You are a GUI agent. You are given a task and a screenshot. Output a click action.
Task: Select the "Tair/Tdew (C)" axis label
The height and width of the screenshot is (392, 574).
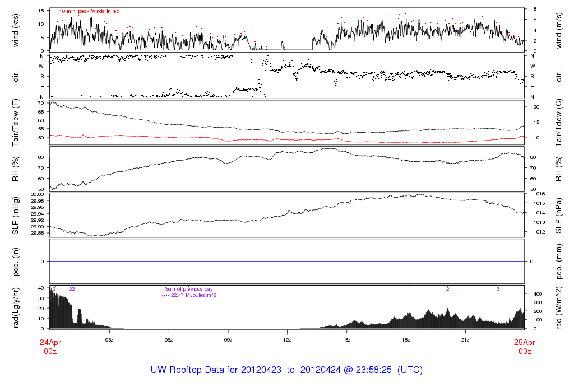(559, 123)
